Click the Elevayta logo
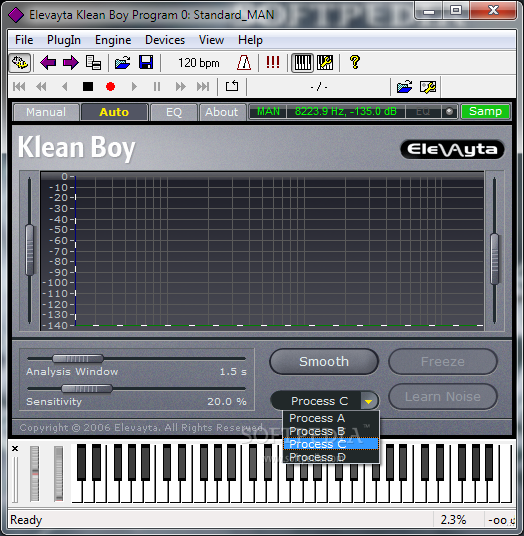 (452, 149)
